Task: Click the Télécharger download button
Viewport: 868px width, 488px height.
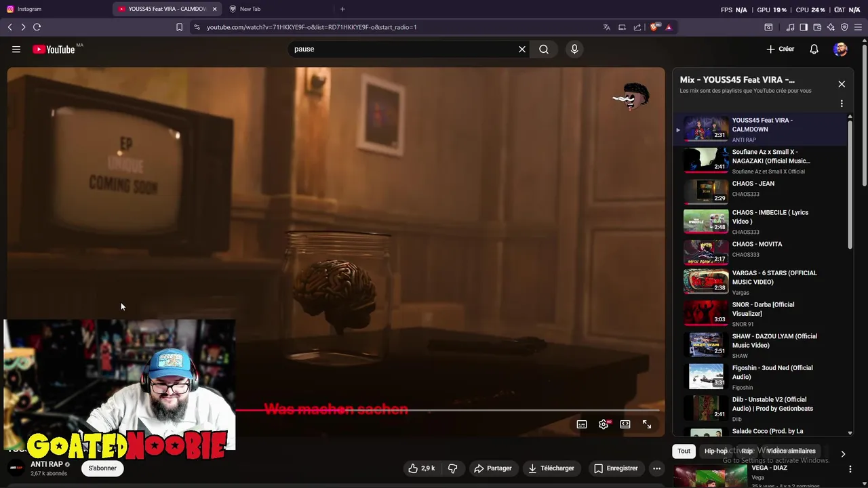Action: click(x=551, y=468)
